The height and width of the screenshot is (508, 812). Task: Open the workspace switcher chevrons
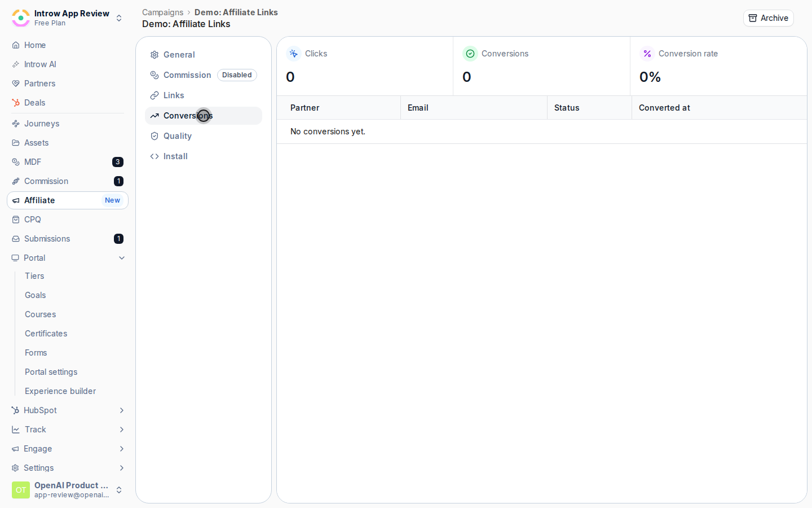point(119,18)
